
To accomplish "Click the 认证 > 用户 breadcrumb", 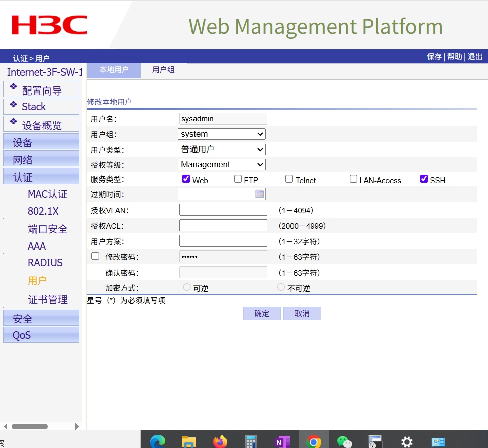I will click(x=31, y=58).
